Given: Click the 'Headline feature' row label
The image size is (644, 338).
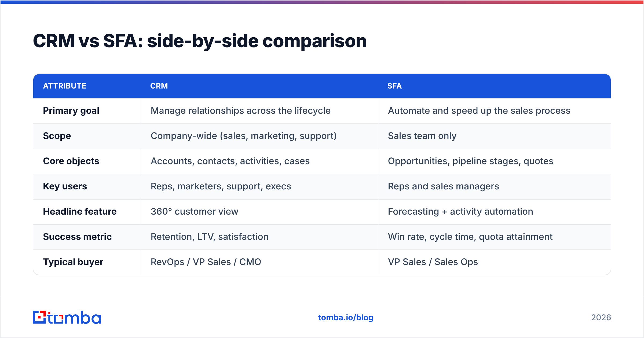Looking at the screenshot, I should 80,212.
